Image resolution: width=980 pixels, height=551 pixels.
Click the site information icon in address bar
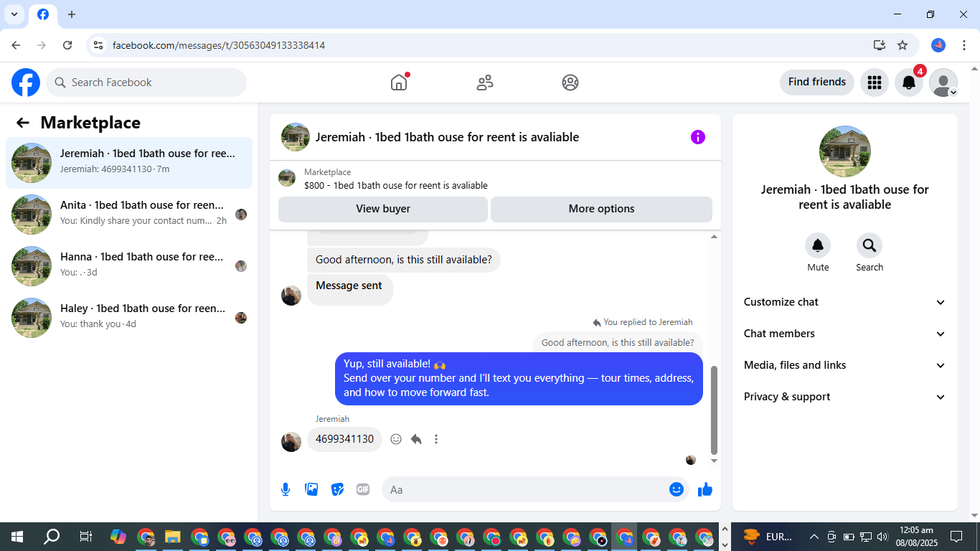tap(98, 45)
